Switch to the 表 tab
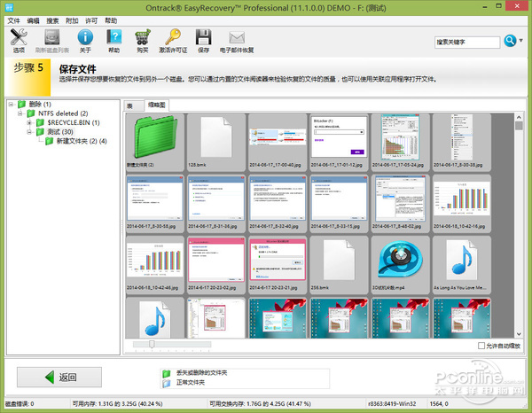The image size is (532, 413). click(x=133, y=105)
